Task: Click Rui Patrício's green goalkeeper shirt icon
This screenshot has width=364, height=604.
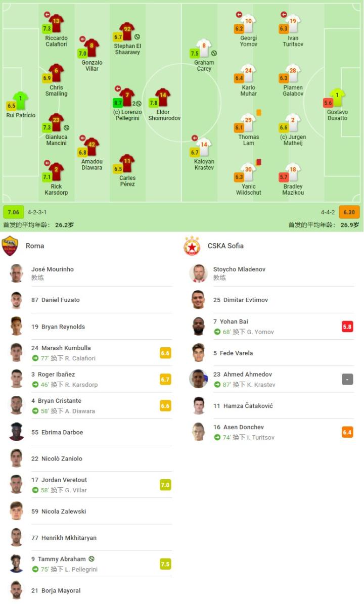Action: (21, 100)
